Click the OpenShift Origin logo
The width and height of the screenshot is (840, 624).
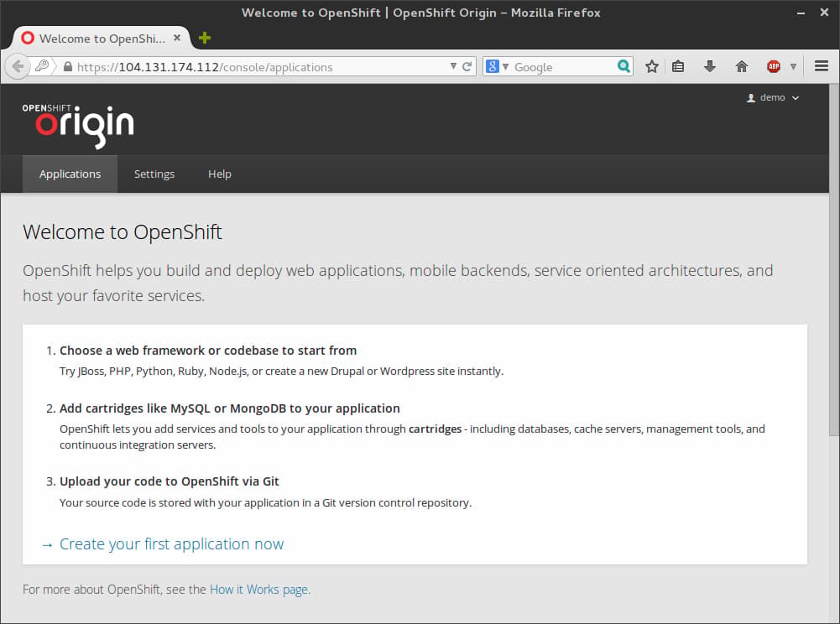78,126
